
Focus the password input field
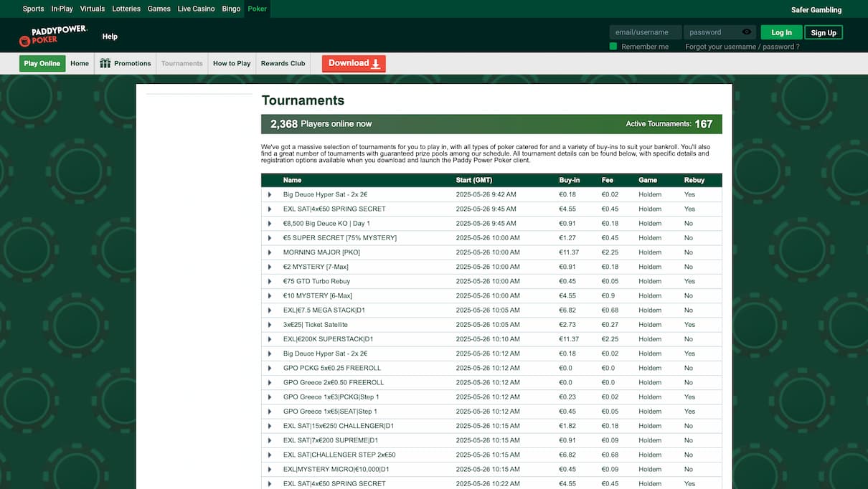(x=712, y=32)
